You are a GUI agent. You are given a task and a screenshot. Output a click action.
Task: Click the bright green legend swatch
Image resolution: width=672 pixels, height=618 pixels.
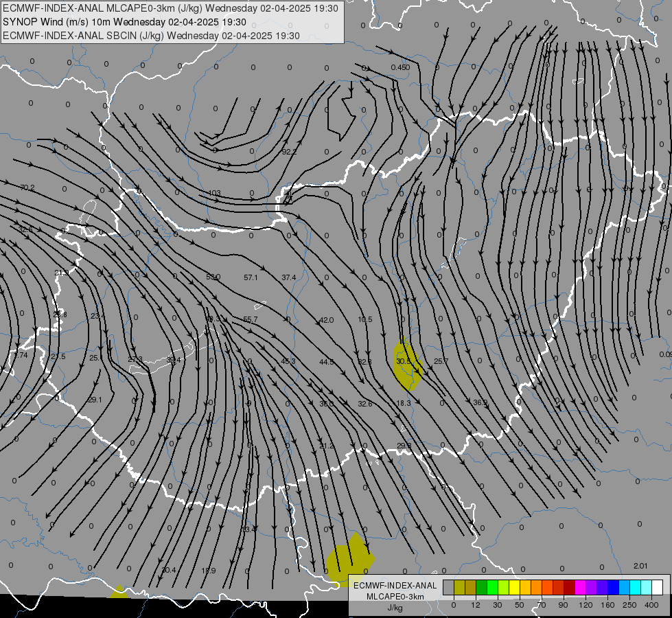point(492,587)
